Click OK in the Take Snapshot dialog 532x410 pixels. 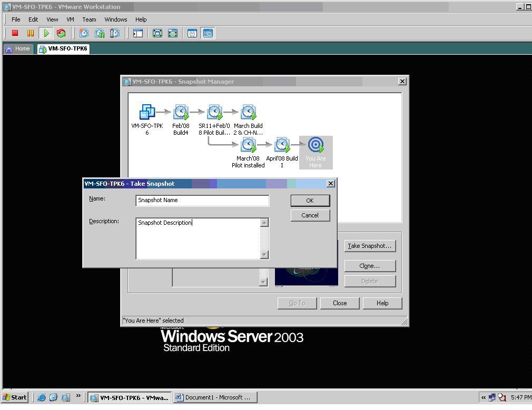tap(310, 201)
